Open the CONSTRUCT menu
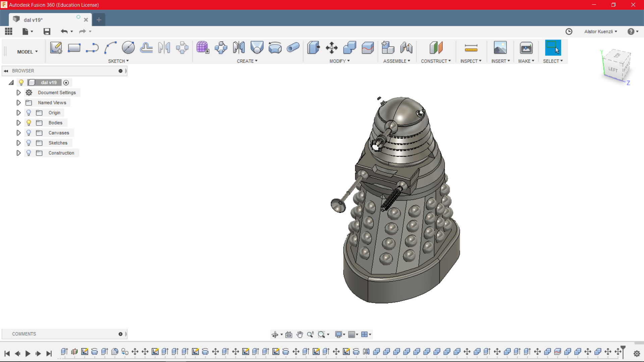The height and width of the screenshot is (362, 644). 436,61
